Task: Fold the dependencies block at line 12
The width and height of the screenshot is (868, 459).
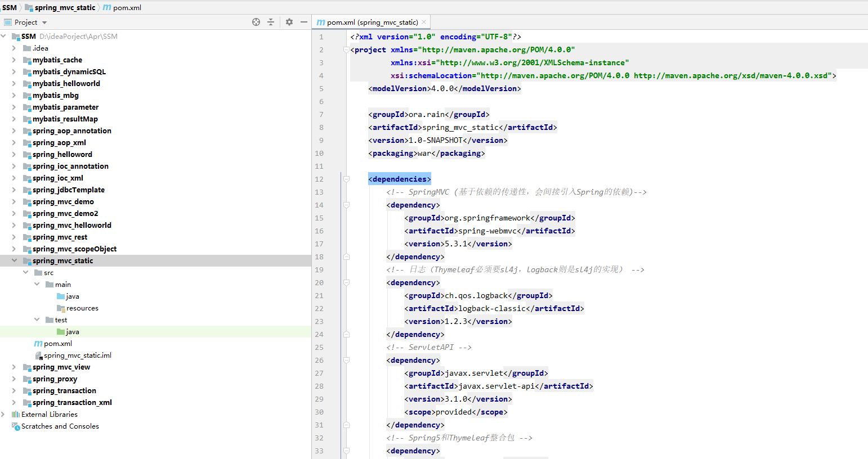Action: [346, 179]
